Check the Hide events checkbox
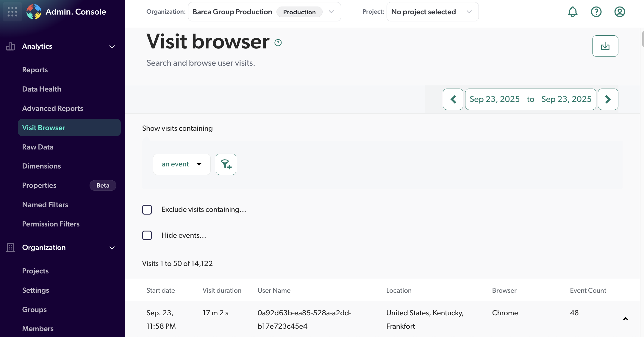Image resolution: width=644 pixels, height=337 pixels. point(147,235)
